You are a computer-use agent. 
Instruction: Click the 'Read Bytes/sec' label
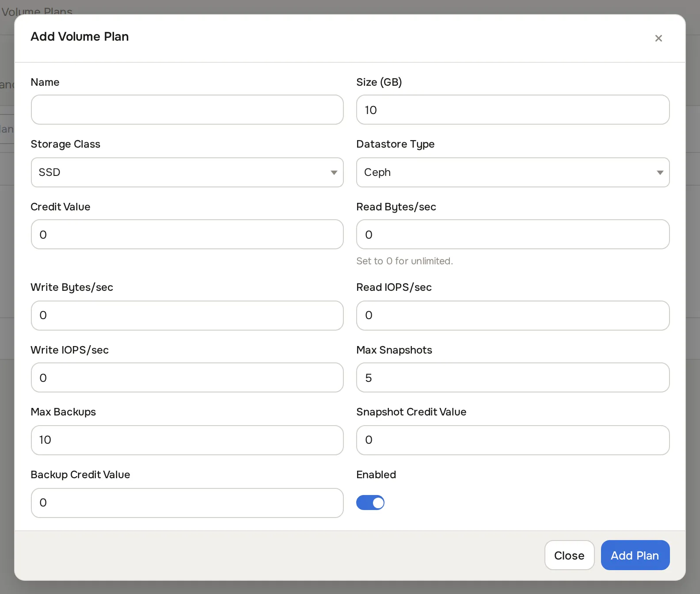click(396, 207)
